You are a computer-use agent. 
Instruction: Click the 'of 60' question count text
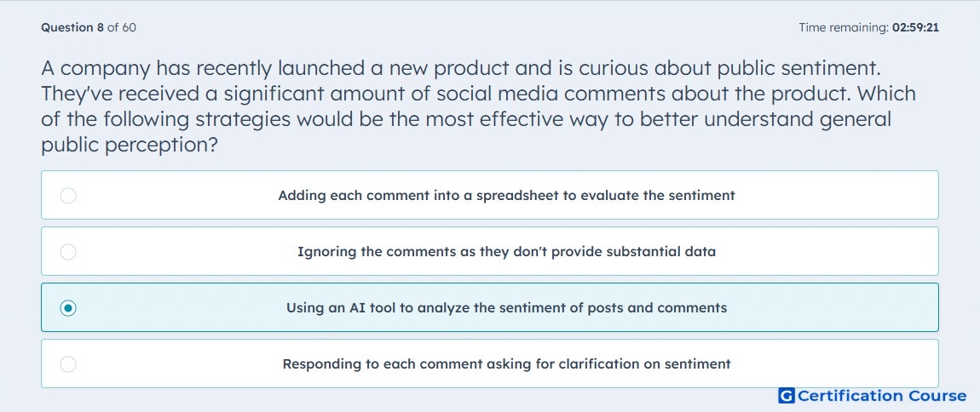click(x=122, y=27)
